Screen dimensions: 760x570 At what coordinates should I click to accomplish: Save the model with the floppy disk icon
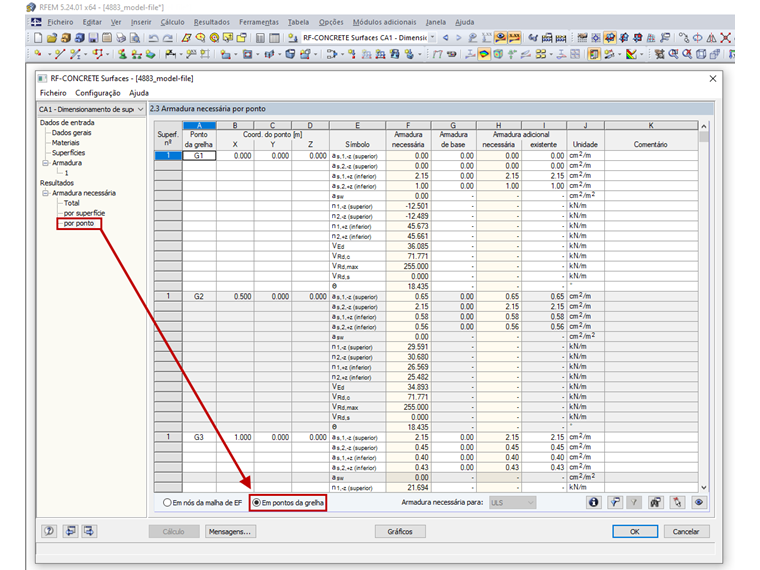pos(93,37)
